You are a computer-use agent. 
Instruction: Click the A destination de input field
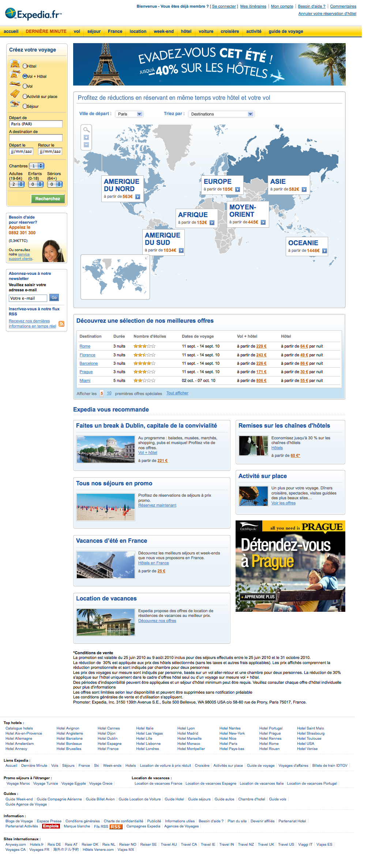click(x=36, y=138)
